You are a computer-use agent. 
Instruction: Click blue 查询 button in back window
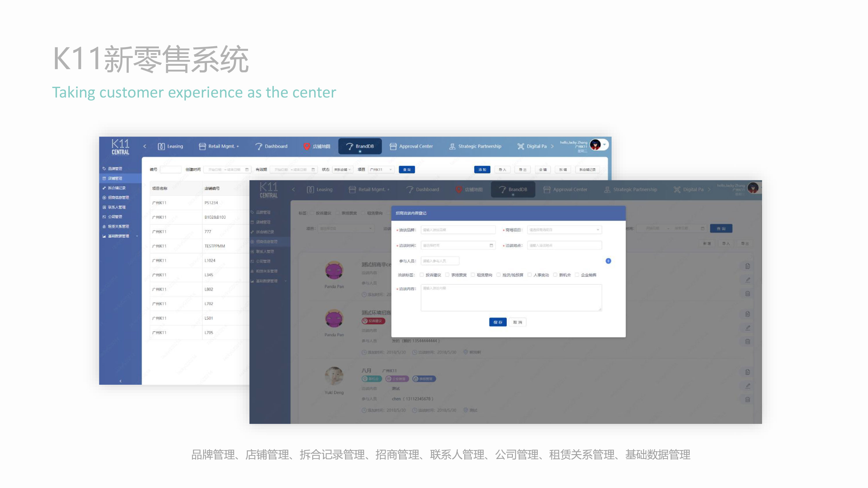pos(407,170)
